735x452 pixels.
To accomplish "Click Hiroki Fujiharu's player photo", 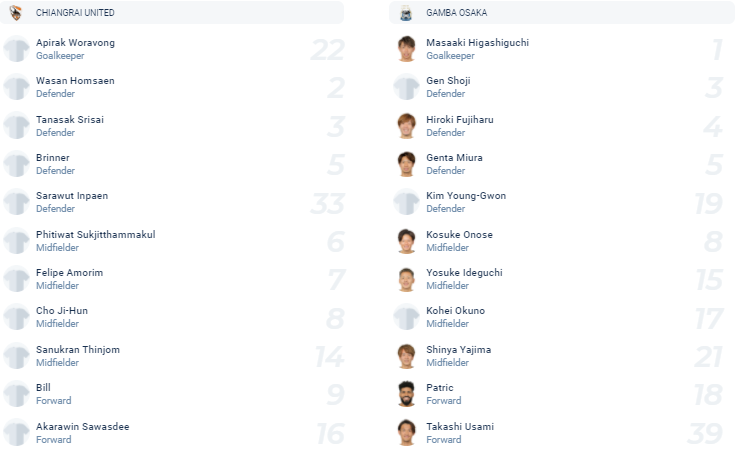I will coord(406,126).
